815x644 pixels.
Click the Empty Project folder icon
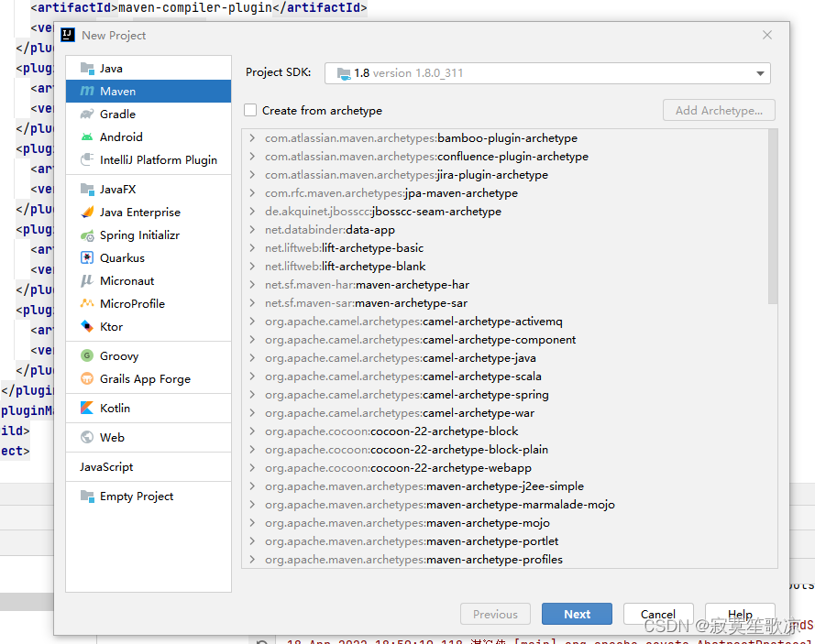click(x=87, y=496)
